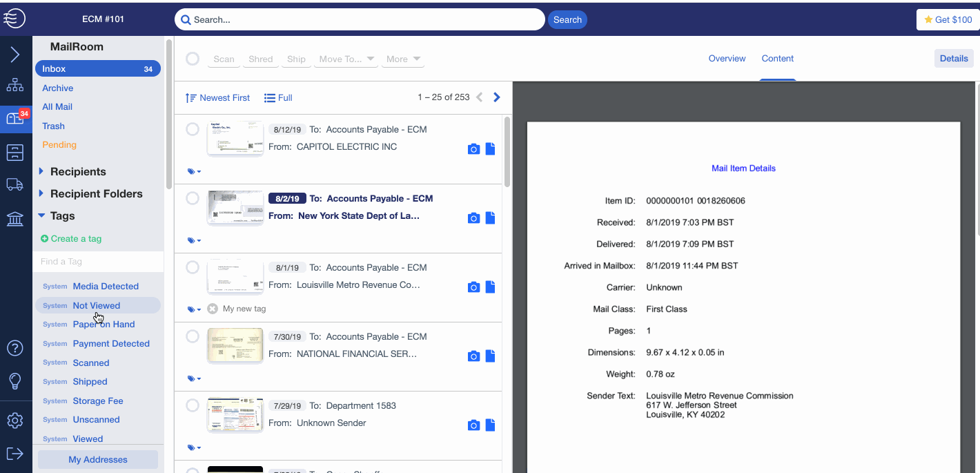Click the My Addresses button
Screen dimensions: 980x473
(x=98, y=460)
